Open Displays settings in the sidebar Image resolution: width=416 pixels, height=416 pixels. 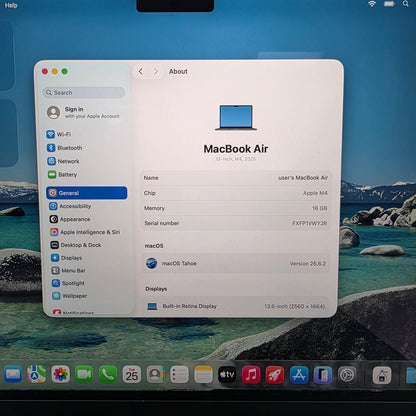(67, 258)
